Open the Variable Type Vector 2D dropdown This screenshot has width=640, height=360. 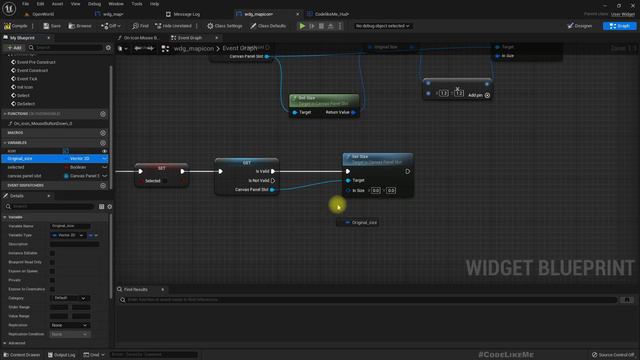tap(68, 235)
